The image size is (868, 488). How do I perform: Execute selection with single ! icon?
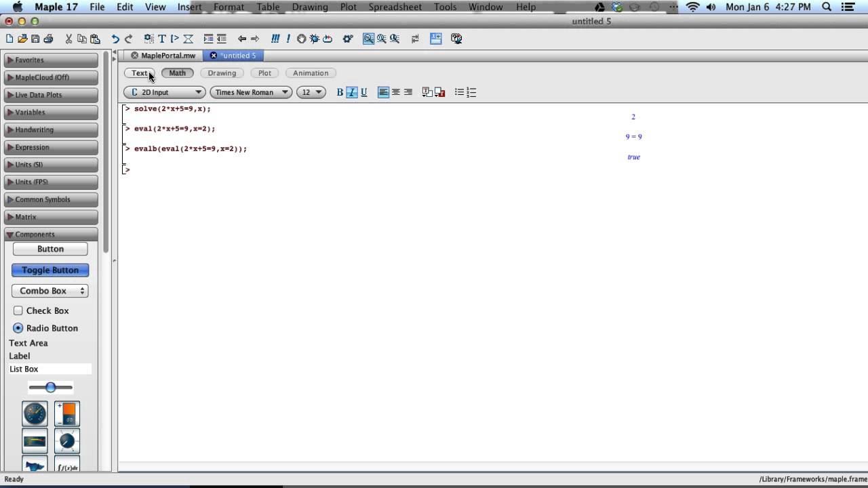coord(289,39)
